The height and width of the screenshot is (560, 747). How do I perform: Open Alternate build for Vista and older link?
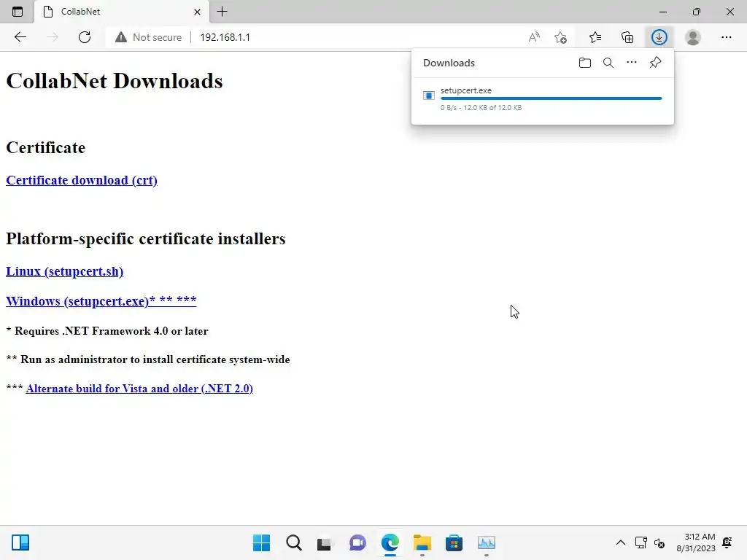(139, 389)
